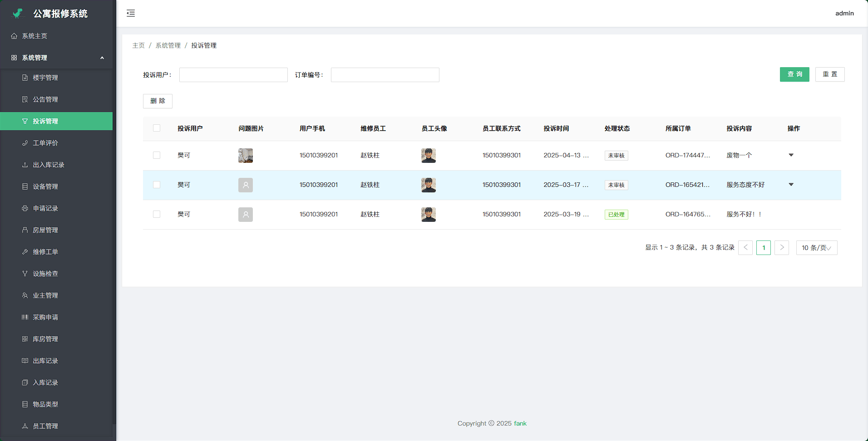Click the user icon for 业主管理

coord(25,295)
